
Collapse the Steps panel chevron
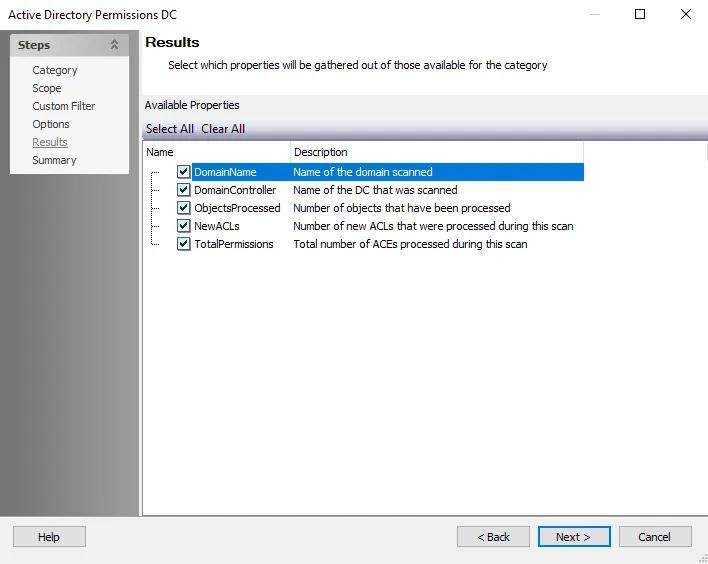(x=114, y=45)
